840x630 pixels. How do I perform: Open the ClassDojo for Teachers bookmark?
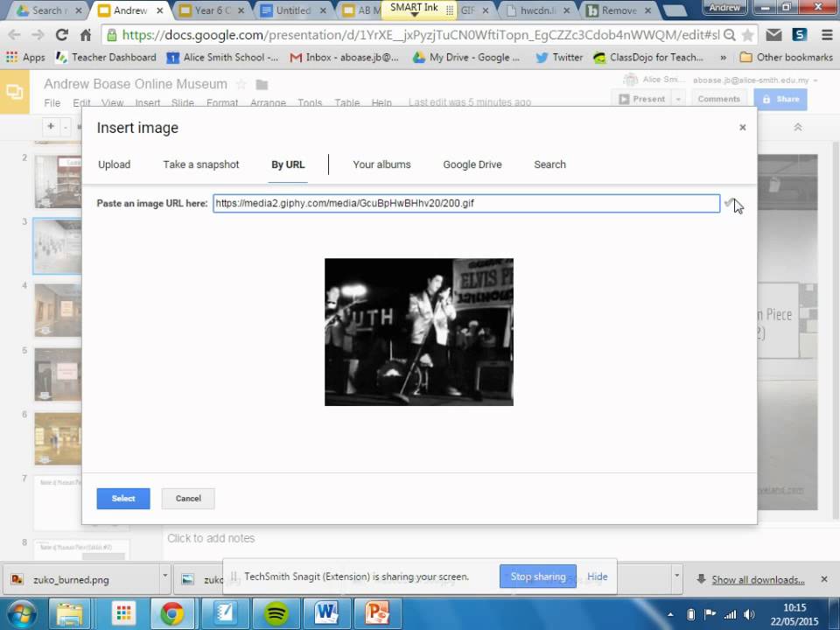[648, 58]
